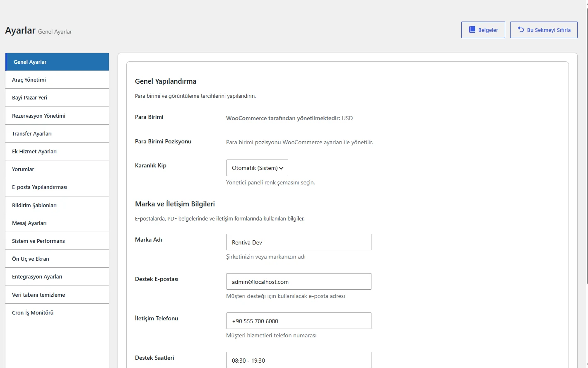Open the Karanlık Kip dropdown
This screenshot has width=588, height=368.
pyautogui.click(x=257, y=168)
